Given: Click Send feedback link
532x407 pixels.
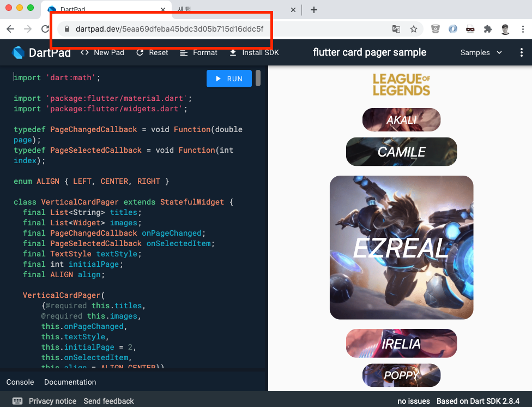Looking at the screenshot, I should 109,401.
